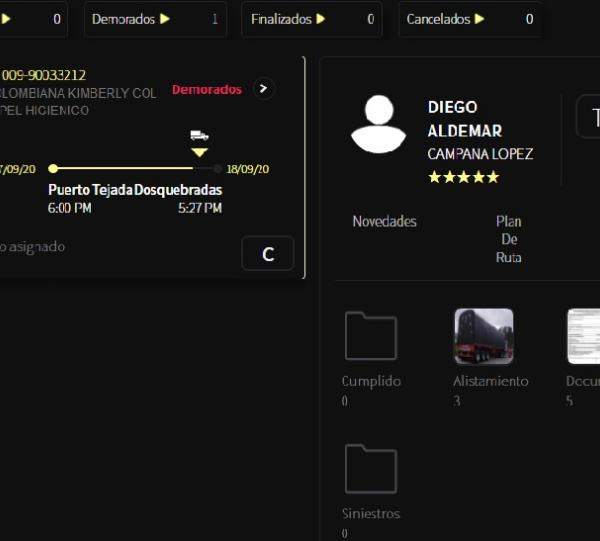Open the Cumplido folder
The width and height of the screenshot is (600, 541).
pyautogui.click(x=371, y=336)
